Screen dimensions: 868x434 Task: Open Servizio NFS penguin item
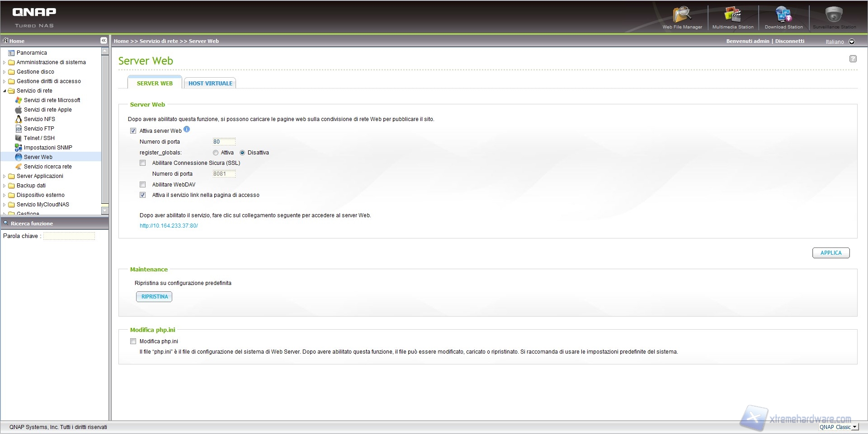[x=39, y=119]
